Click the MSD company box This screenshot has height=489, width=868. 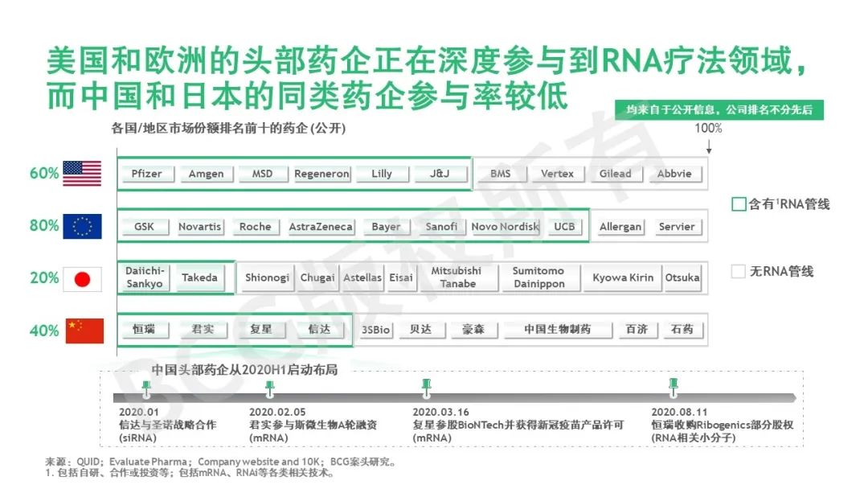[262, 174]
